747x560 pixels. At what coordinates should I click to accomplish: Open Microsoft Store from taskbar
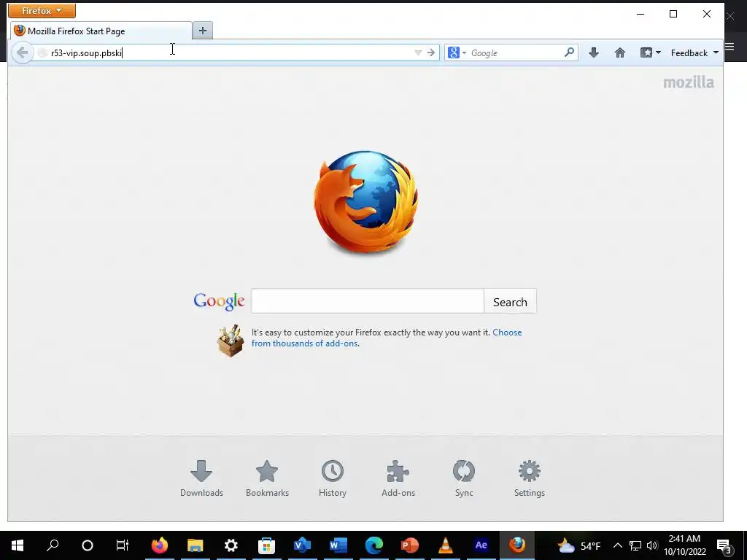tap(267, 545)
